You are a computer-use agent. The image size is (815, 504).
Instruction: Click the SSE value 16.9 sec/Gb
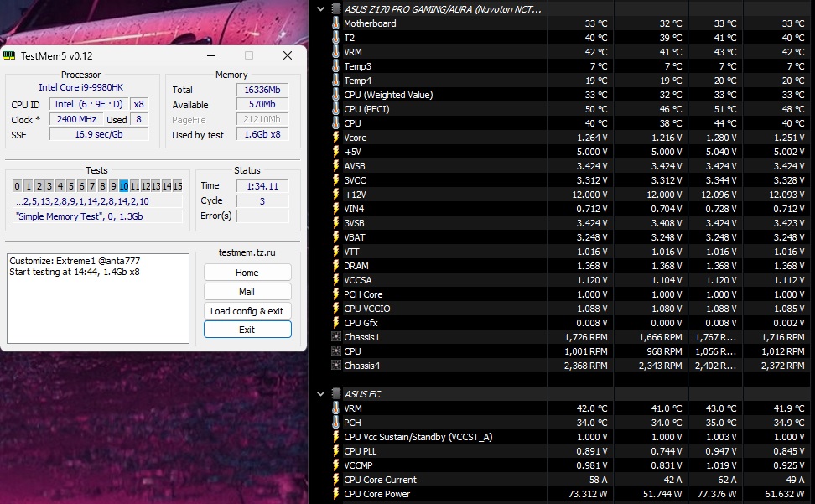coord(99,134)
